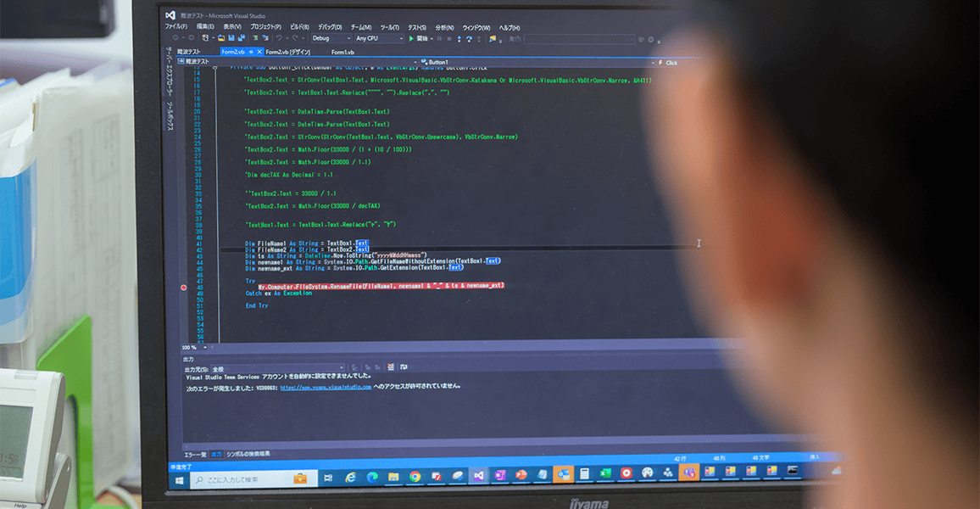
Task: Open the デバッグ(D) menu
Action: pos(330,27)
